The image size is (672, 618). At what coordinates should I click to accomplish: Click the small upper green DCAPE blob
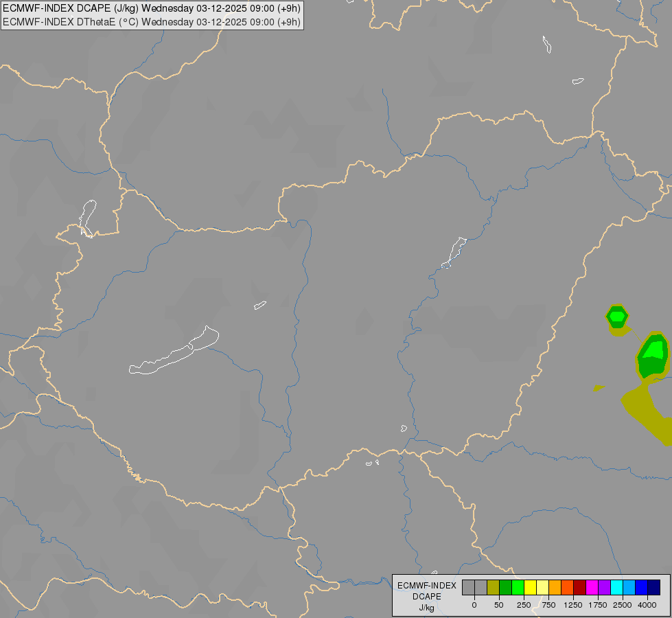pyautogui.click(x=617, y=317)
